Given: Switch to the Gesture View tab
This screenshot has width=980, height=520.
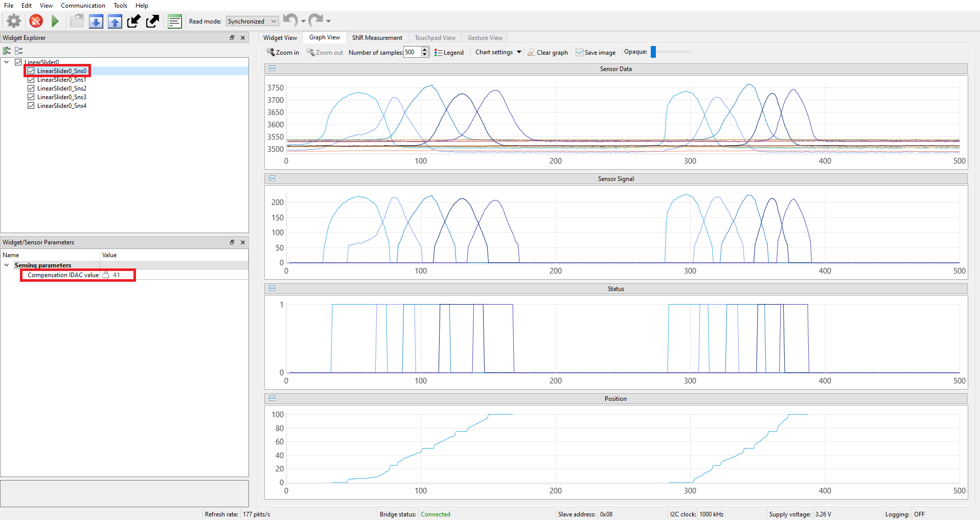Looking at the screenshot, I should pyautogui.click(x=485, y=38).
